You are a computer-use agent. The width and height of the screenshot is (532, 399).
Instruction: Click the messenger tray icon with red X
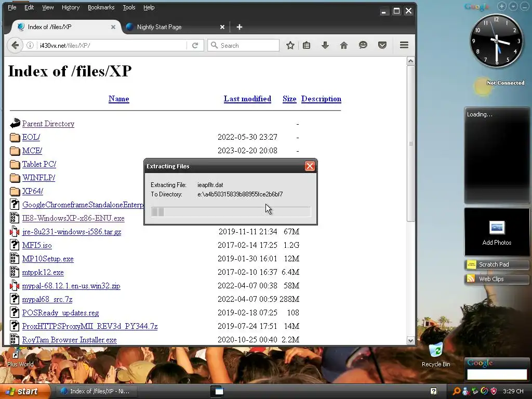coord(465,391)
